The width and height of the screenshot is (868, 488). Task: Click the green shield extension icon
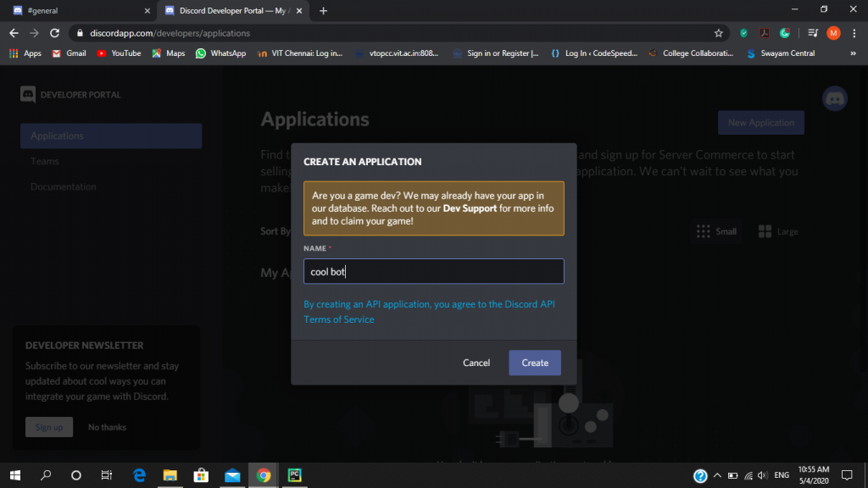[743, 33]
